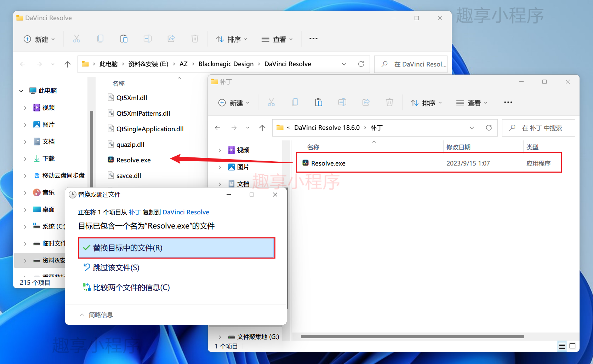Screen dimensions: 593x364
Task: Refresh the 补丁 folder view
Action: pyautogui.click(x=489, y=128)
